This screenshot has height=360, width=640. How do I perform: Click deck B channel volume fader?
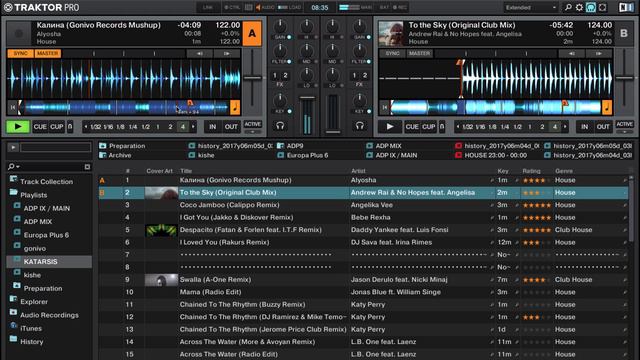pos(333,131)
